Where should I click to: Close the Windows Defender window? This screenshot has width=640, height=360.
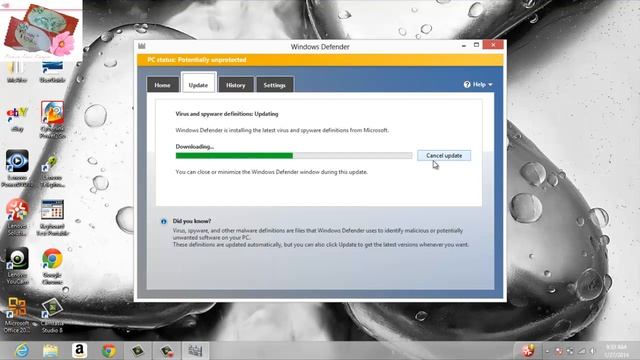click(x=493, y=45)
